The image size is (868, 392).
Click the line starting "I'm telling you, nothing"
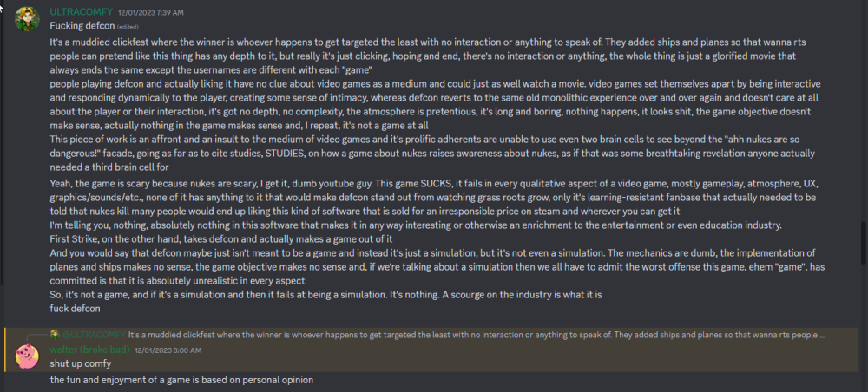tap(415, 225)
